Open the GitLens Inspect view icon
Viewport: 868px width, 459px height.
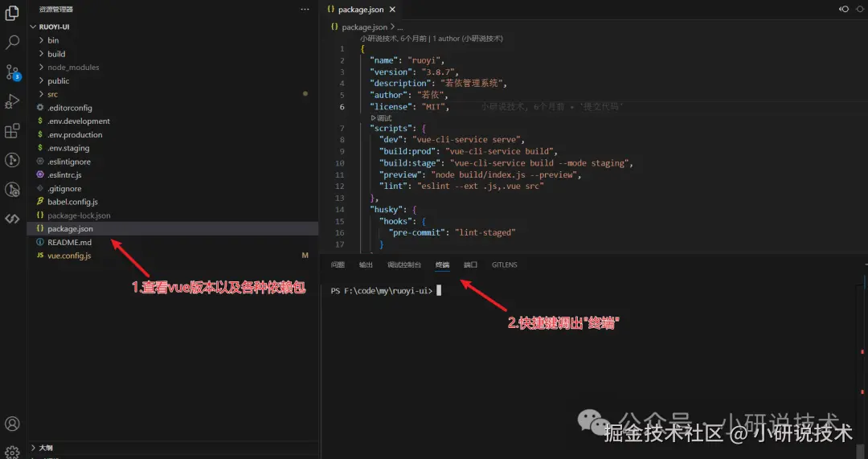tap(12, 190)
